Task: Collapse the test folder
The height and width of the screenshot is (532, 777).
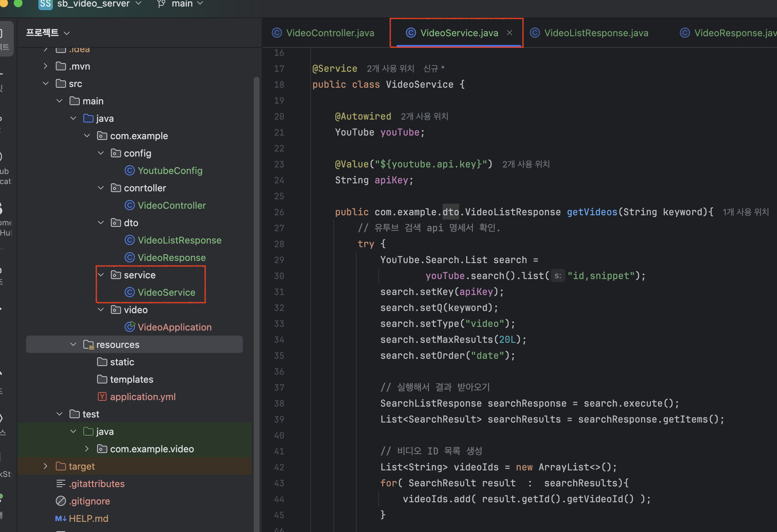Action: click(59, 414)
